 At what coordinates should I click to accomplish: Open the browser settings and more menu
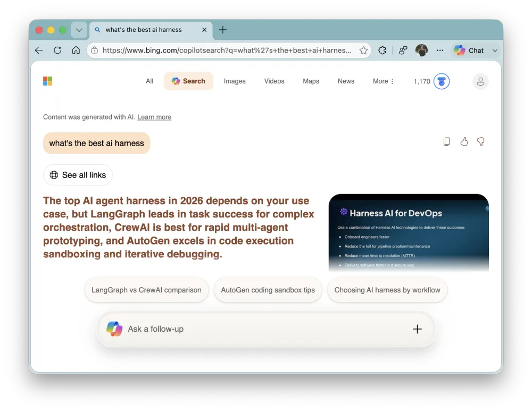440,51
